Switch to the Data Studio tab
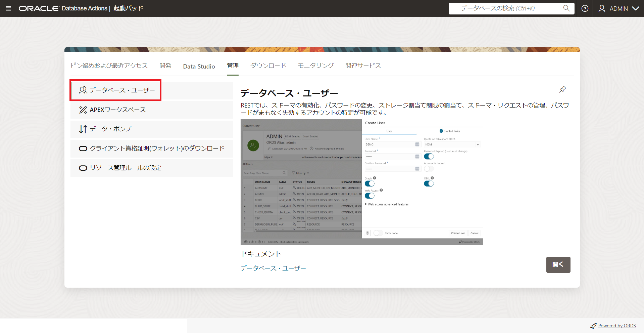The height and width of the screenshot is (333, 644). click(x=199, y=66)
